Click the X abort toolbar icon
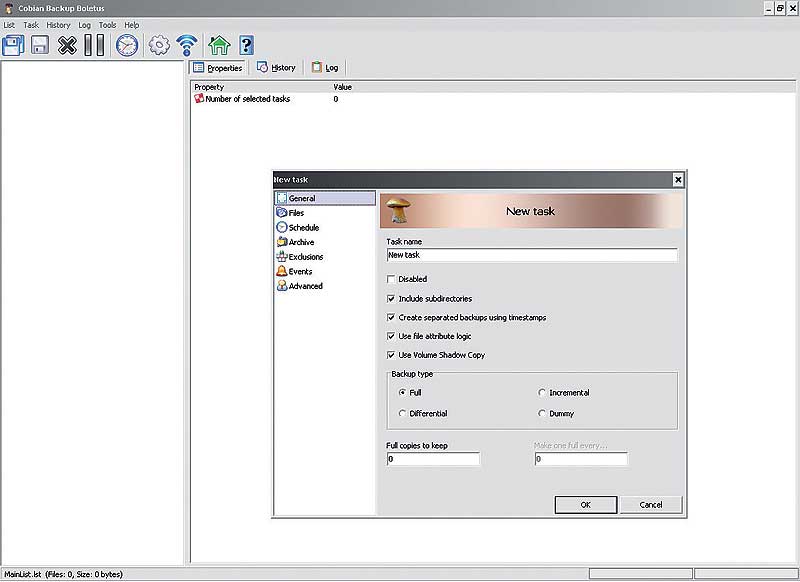Screen dimensions: 800x582 point(67,45)
